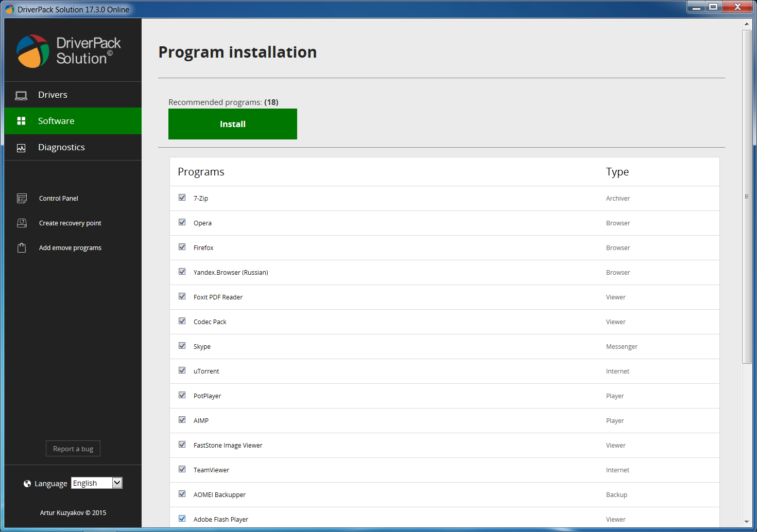This screenshot has height=532, width=757.
Task: Open the English language dropdown
Action: pos(116,483)
